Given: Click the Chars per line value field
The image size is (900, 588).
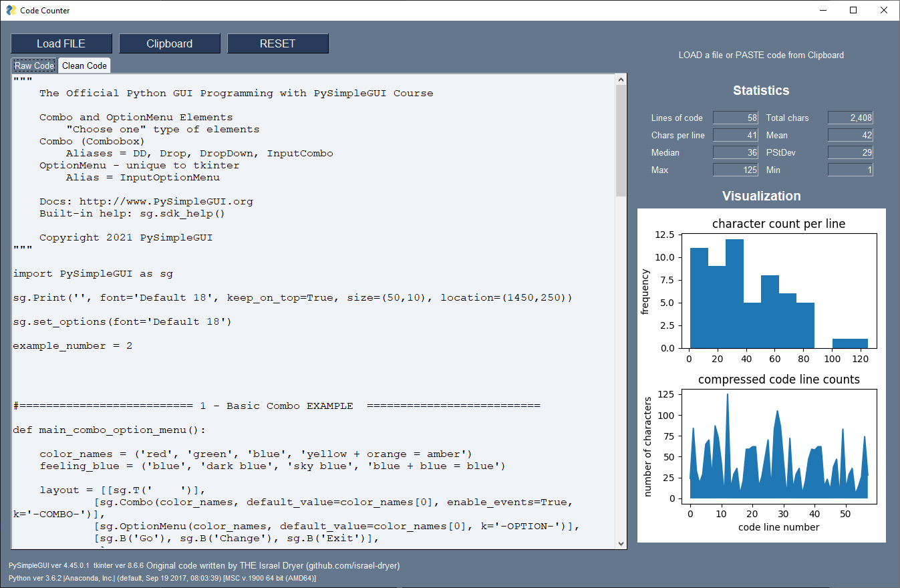Looking at the screenshot, I should tap(736, 135).
